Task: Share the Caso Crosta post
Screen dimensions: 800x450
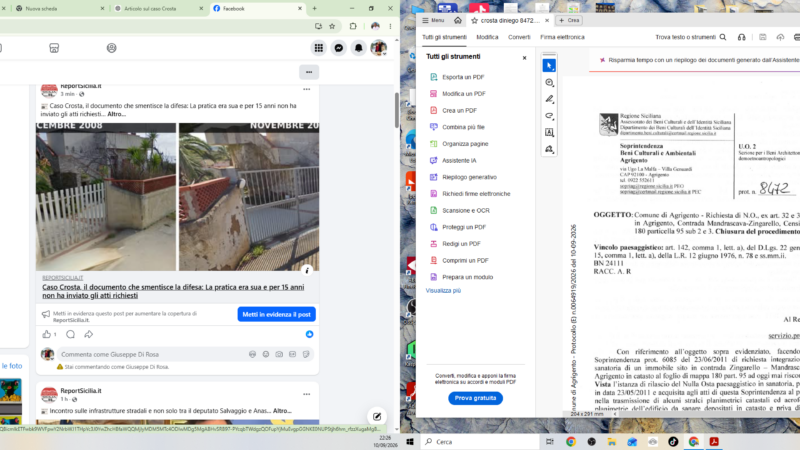Action: (x=89, y=334)
